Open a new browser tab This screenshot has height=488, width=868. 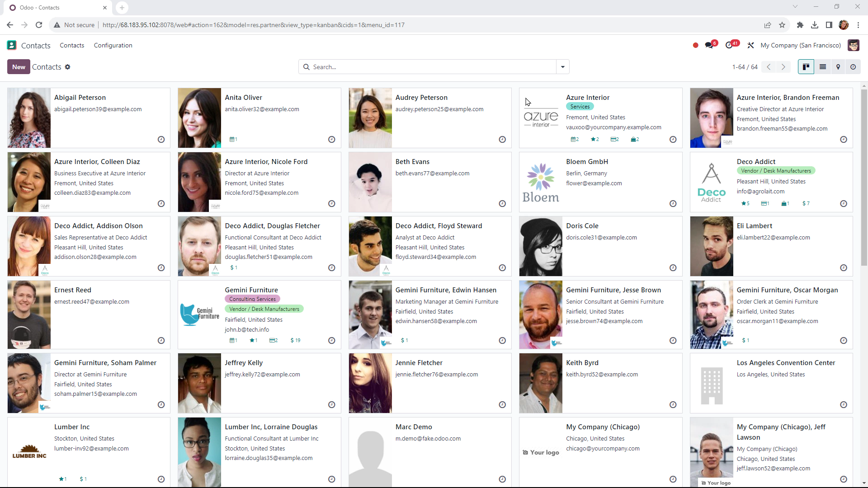point(122,8)
